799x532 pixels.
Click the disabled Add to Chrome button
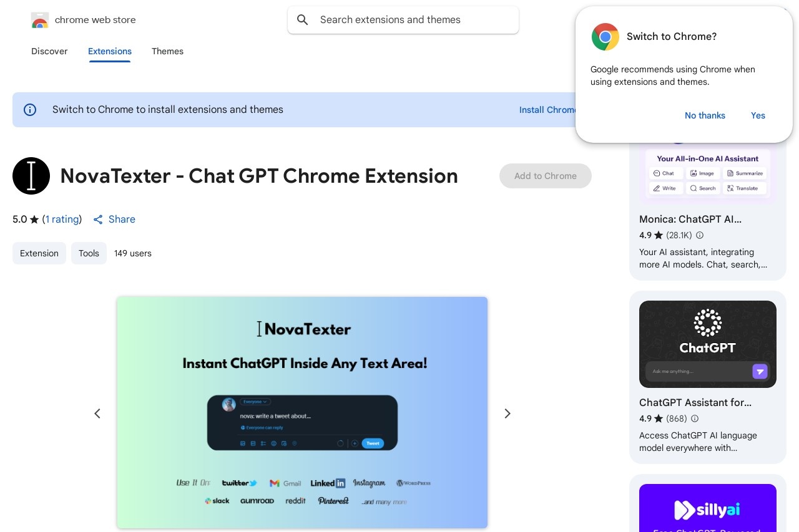tap(546, 176)
